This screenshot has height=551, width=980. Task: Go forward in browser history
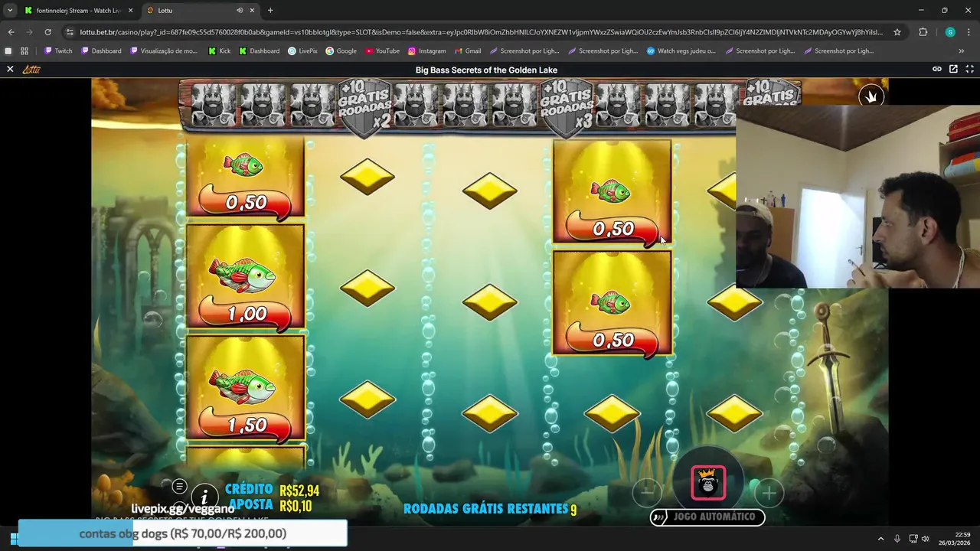click(29, 32)
